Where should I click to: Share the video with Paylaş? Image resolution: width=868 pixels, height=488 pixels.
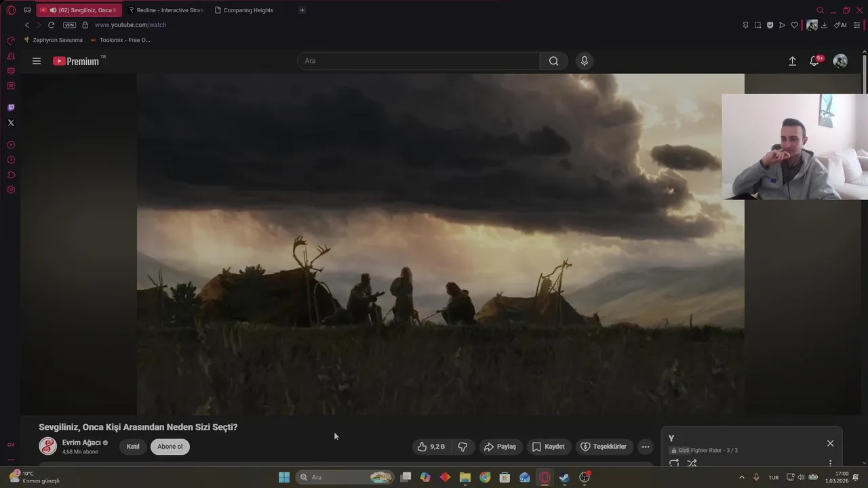500,447
